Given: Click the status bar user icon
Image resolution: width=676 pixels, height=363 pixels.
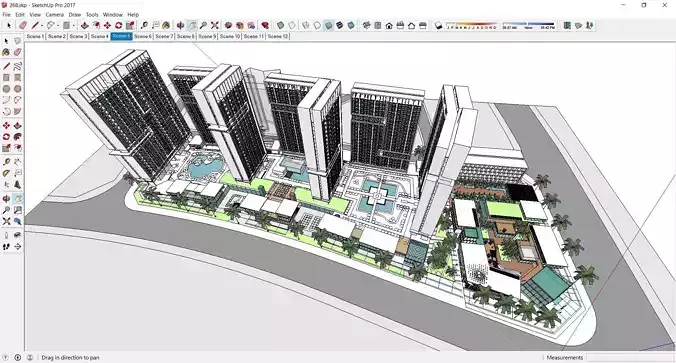Looking at the screenshot, I should pyautogui.click(x=30, y=357).
